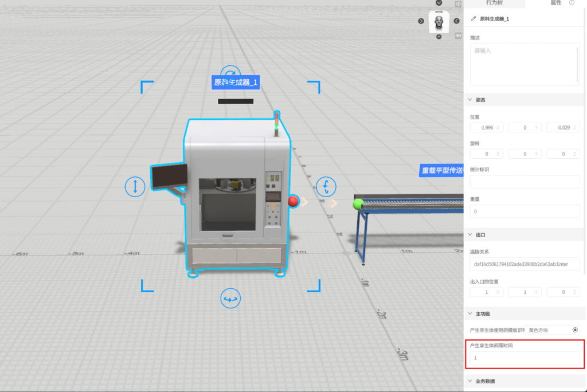
Task: Click the pencil icon to rename 原料生成器_1
Action: click(x=473, y=18)
